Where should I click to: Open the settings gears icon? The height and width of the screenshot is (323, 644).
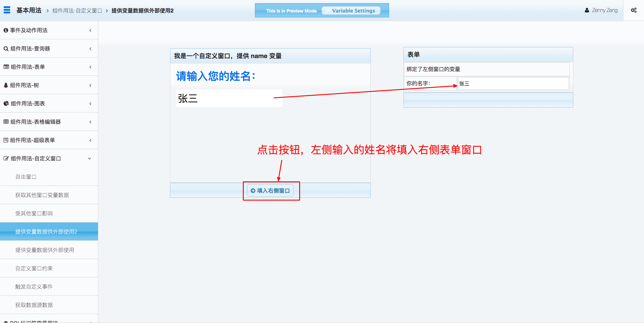[x=633, y=10]
